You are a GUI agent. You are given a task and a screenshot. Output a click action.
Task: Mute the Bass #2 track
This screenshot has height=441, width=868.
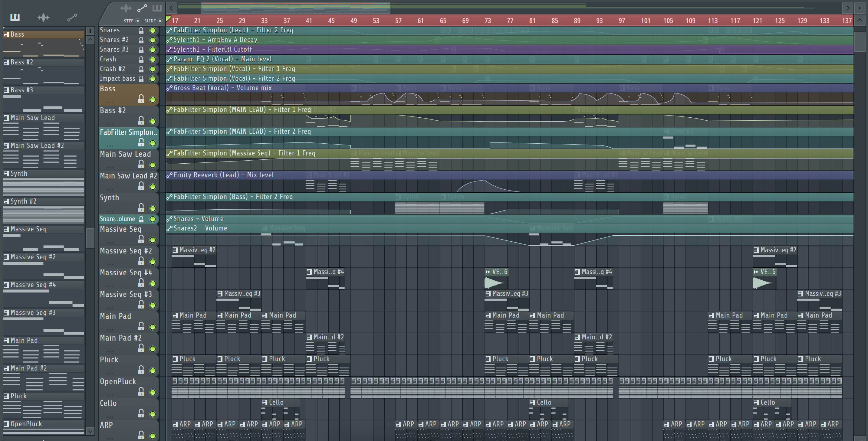tap(153, 121)
